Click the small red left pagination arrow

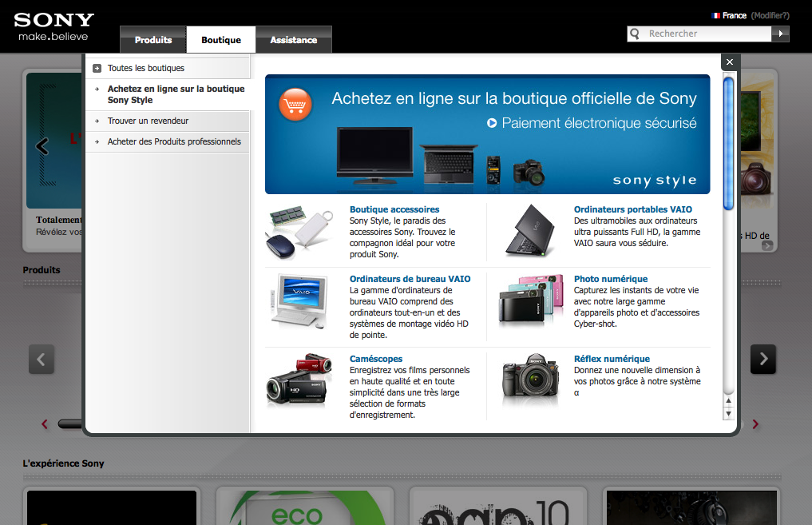(45, 424)
